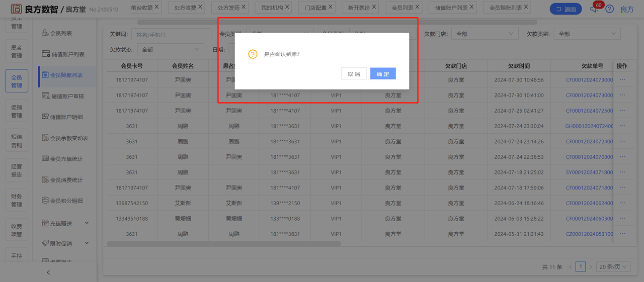Close the 处方收费 tab
The width and height of the screenshot is (644, 282).
click(x=200, y=7)
